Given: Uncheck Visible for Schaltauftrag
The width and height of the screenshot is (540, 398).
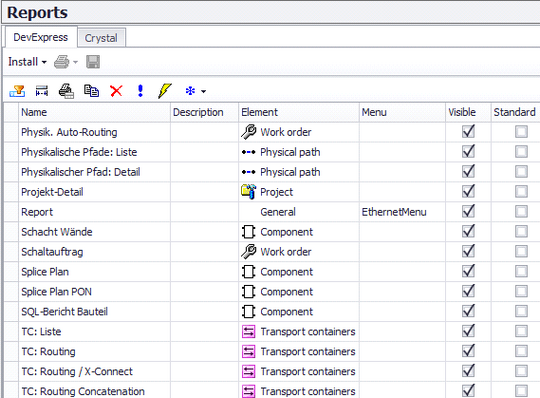Looking at the screenshot, I should click(x=468, y=251).
